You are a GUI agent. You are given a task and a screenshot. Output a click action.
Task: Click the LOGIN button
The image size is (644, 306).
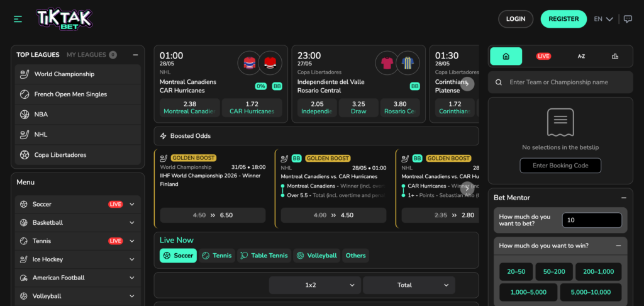click(516, 19)
